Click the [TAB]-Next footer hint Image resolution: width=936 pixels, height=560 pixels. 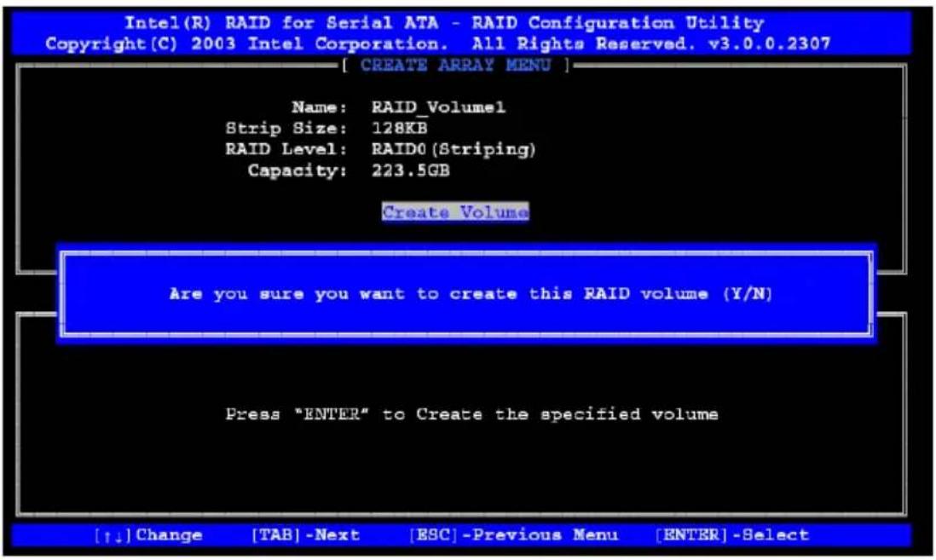tap(305, 535)
